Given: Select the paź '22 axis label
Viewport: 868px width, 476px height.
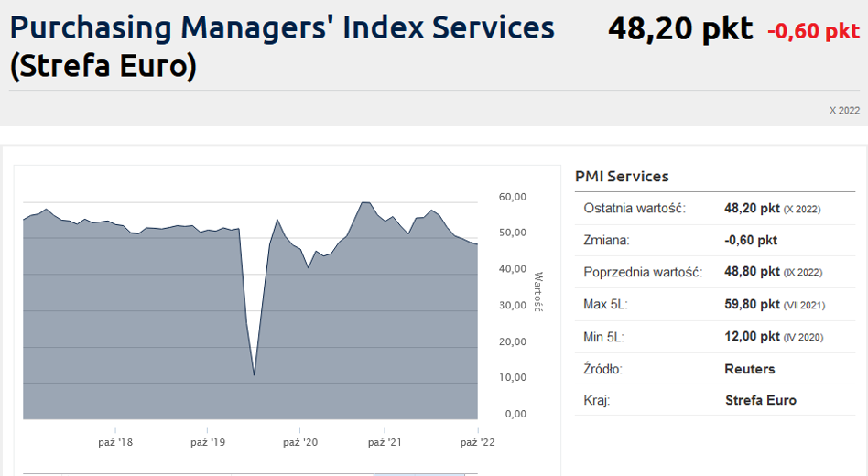Looking at the screenshot, I should pos(477,442).
